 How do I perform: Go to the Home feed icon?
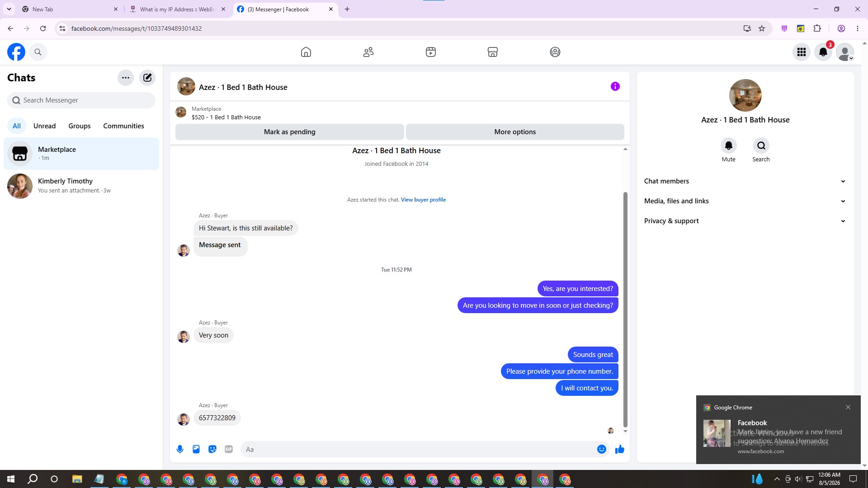306,52
